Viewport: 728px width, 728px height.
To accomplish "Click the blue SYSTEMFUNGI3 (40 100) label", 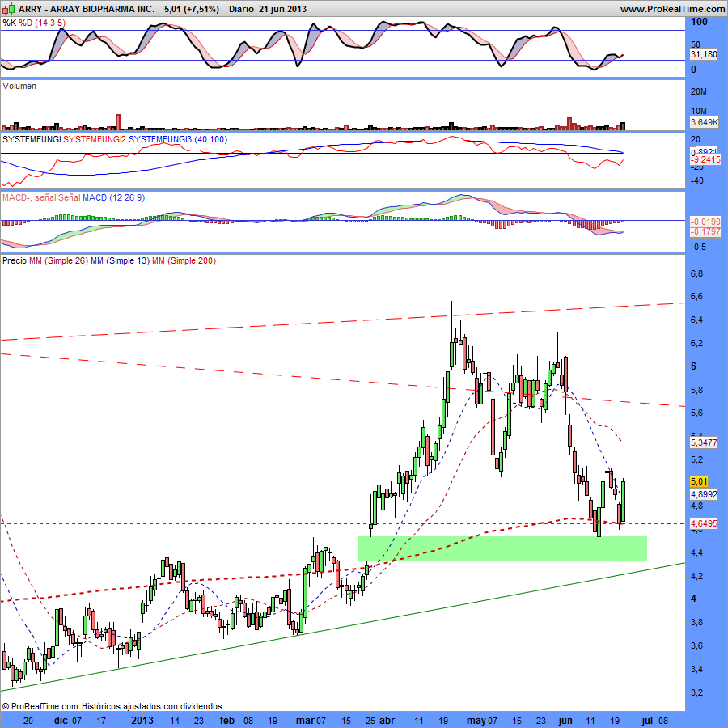I will pos(178,139).
